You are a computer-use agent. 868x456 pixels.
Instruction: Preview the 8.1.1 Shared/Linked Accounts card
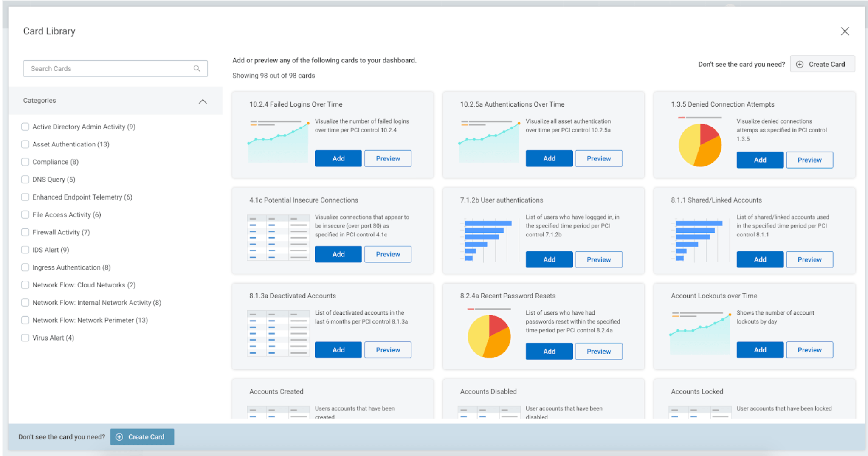[809, 259]
